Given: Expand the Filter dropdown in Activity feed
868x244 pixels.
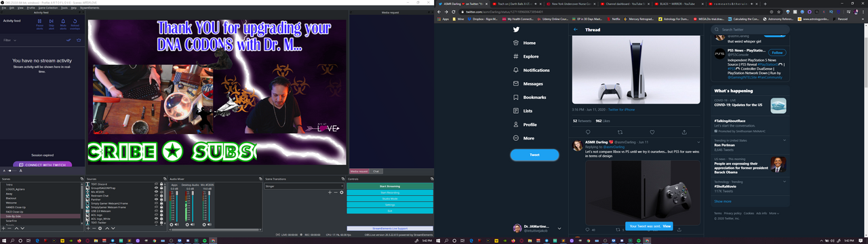Looking at the screenshot, I should click(x=10, y=40).
